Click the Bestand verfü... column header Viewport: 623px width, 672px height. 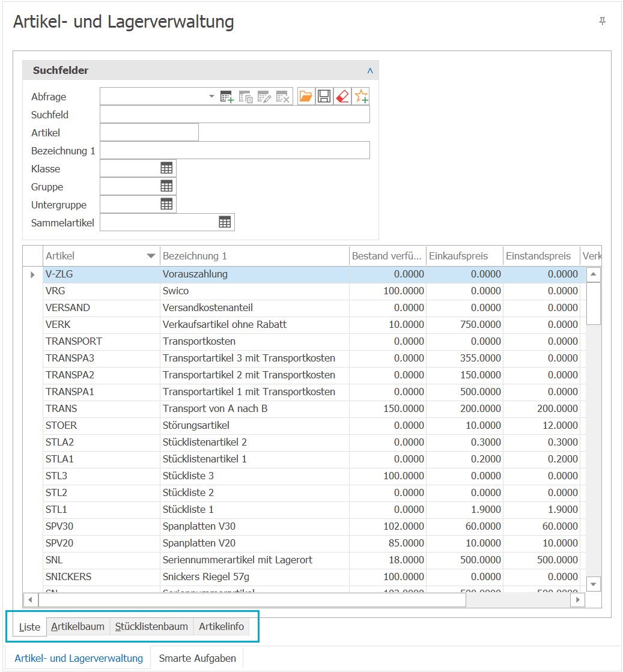pyautogui.click(x=387, y=256)
